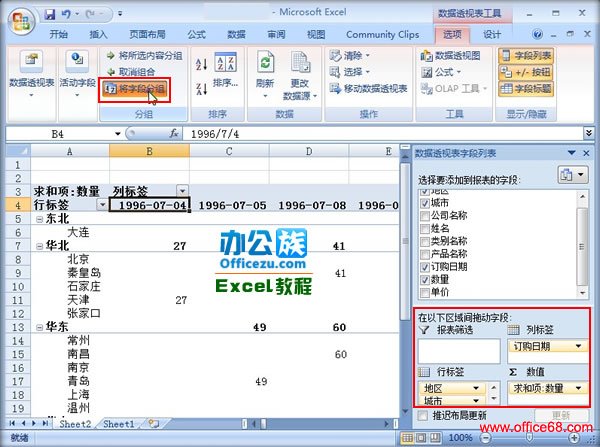Collapse the 华东 region group
Viewport: 600px width, 447px height.
pos(39,328)
